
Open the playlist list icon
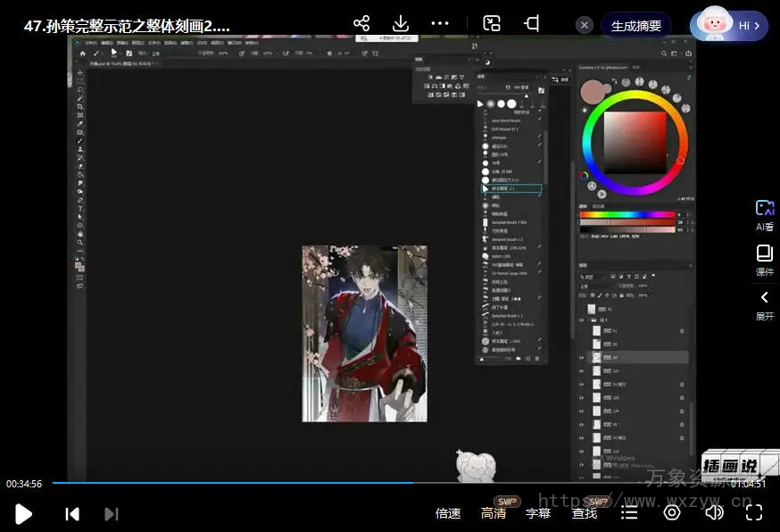coord(630,512)
